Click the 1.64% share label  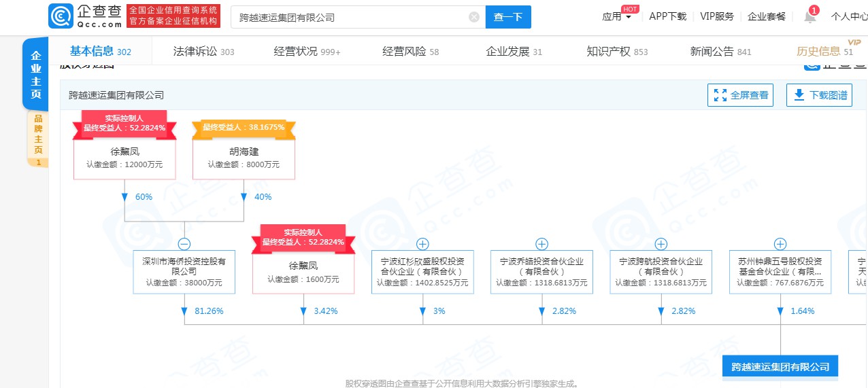coord(803,311)
